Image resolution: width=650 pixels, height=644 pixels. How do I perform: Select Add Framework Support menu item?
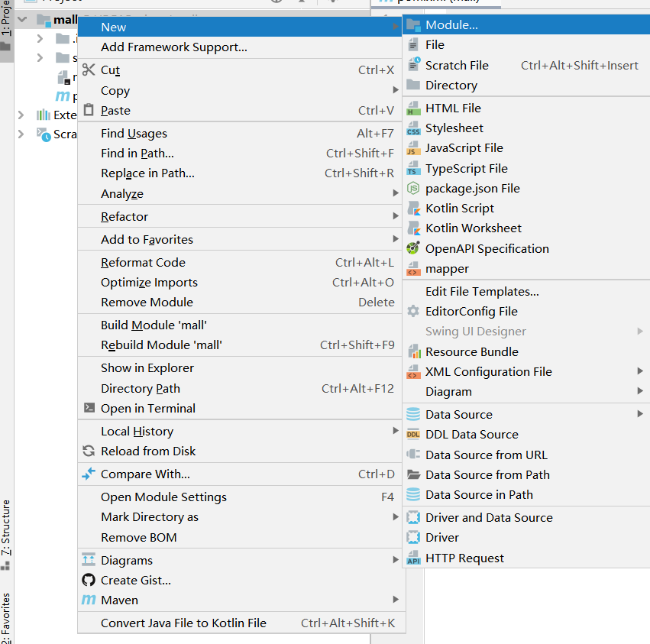click(x=240, y=47)
